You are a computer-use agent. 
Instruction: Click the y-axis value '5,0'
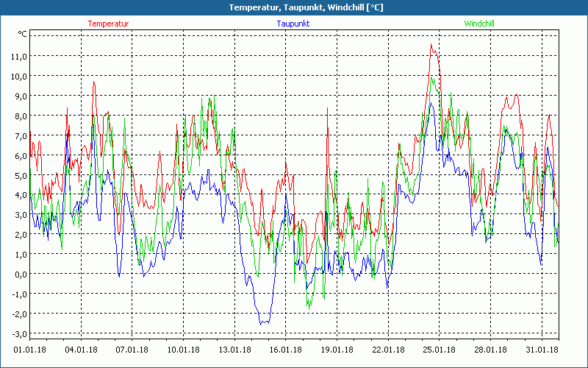(21, 175)
